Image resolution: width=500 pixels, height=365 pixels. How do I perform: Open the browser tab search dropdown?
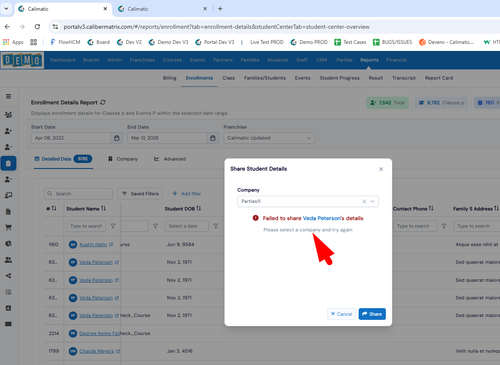(6, 9)
